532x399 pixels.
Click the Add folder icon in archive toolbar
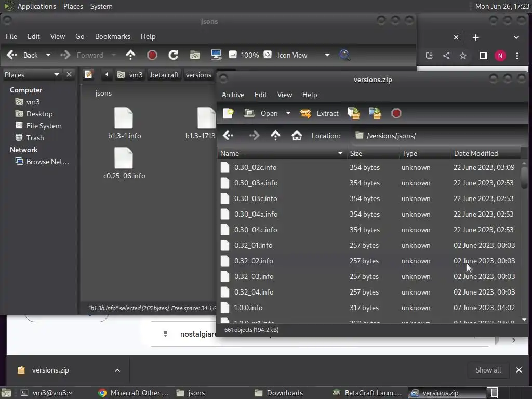375,113
